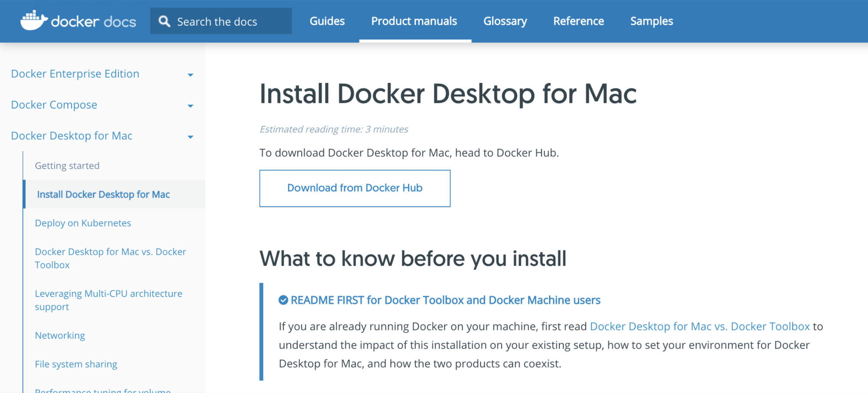The width and height of the screenshot is (868, 393).
Task: Open the Networking sidebar page
Action: point(60,335)
